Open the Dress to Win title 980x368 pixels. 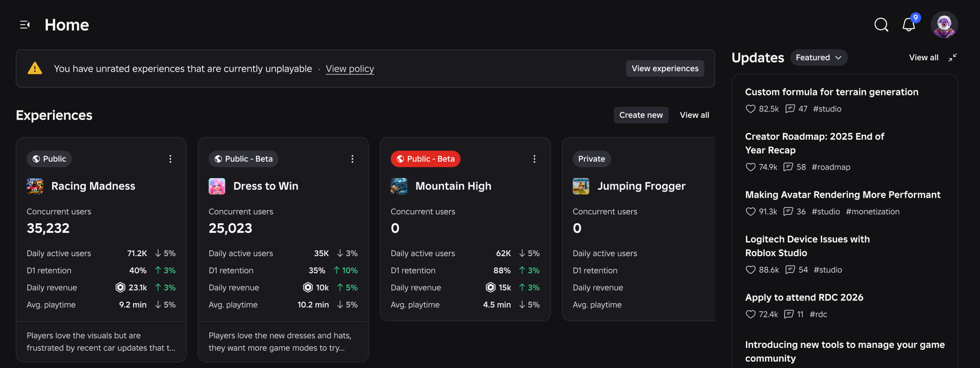pyautogui.click(x=266, y=186)
